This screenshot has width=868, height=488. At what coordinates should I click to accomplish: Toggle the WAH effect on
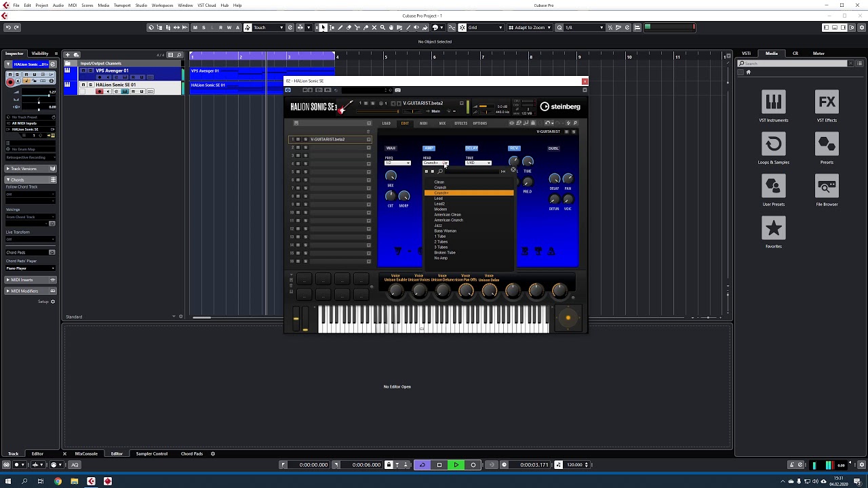391,148
